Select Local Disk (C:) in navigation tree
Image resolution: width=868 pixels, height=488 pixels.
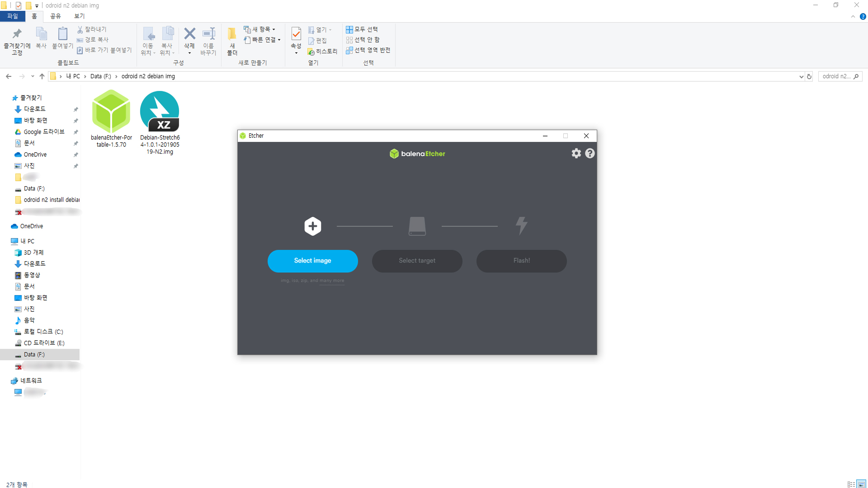[43, 332]
